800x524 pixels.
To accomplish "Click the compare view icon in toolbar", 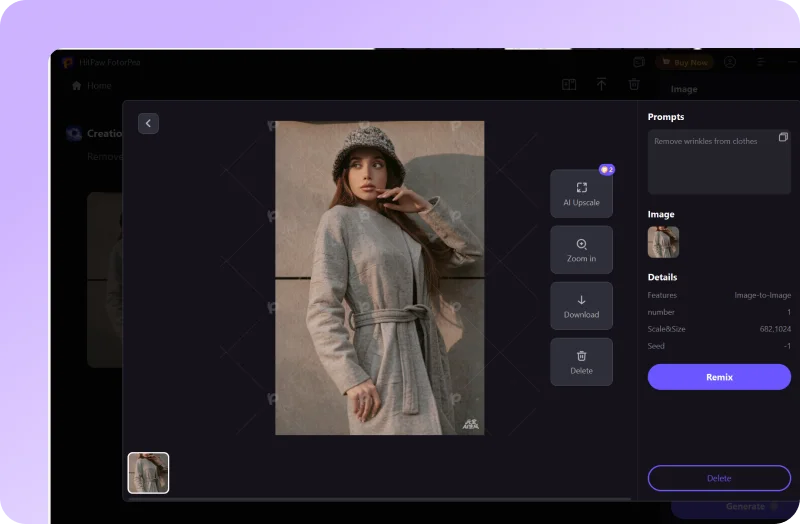I will [568, 86].
